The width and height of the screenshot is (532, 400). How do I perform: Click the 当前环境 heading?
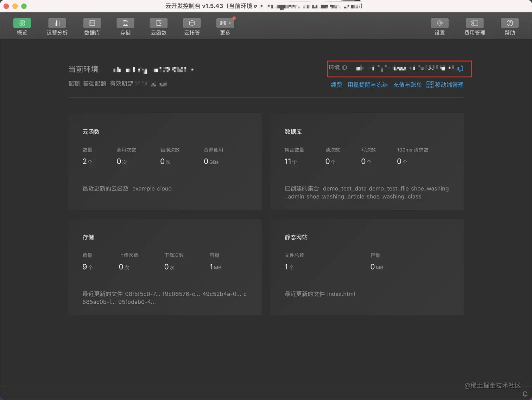[x=83, y=69]
